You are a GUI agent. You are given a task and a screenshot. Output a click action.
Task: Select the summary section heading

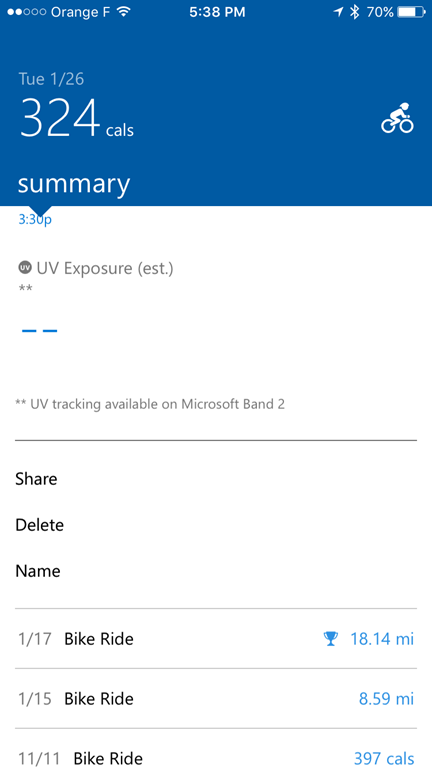pos(74,184)
